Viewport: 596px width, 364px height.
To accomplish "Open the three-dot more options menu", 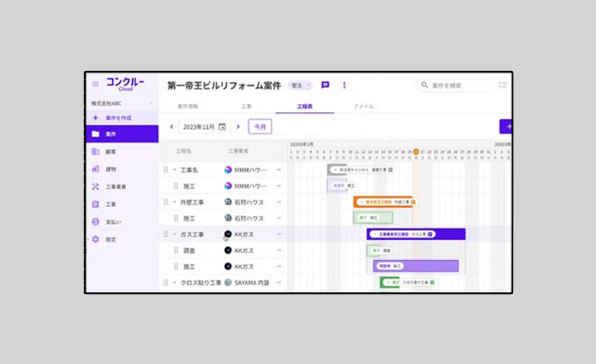I will click(344, 85).
